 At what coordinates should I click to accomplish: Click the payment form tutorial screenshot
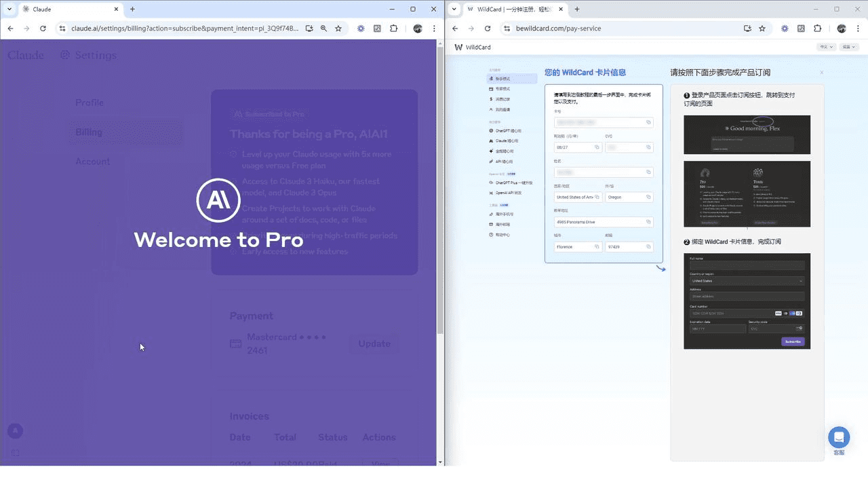point(747,301)
